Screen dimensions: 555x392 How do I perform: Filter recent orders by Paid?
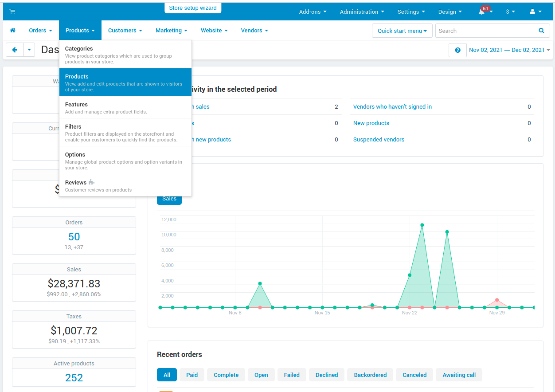(x=192, y=375)
